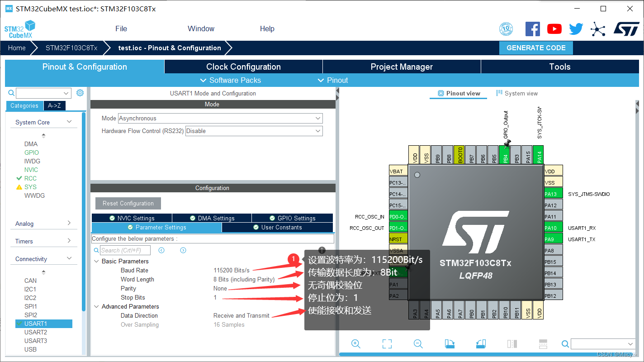Viewport: 644px width, 362px height.
Task: Open the category search dropdown
Action: pos(67,93)
